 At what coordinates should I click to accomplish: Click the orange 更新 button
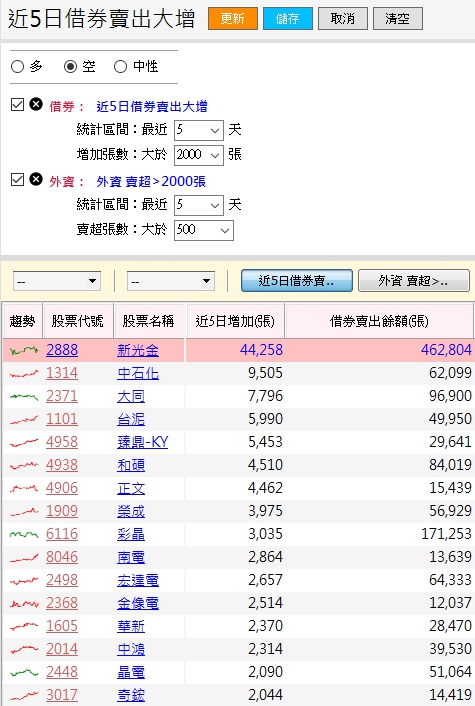click(x=233, y=18)
